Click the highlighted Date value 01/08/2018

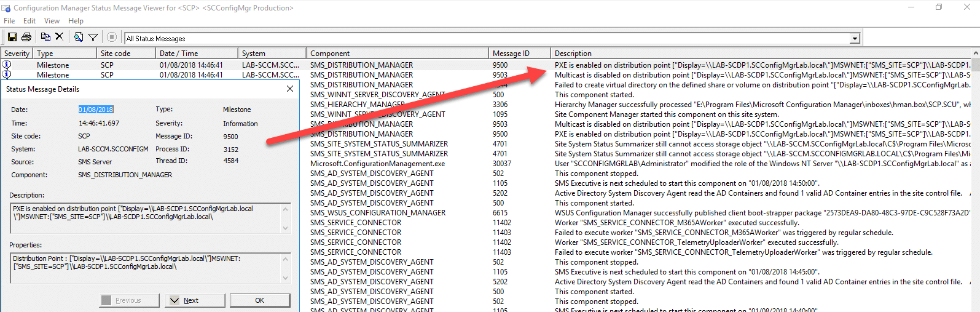pyautogui.click(x=96, y=110)
